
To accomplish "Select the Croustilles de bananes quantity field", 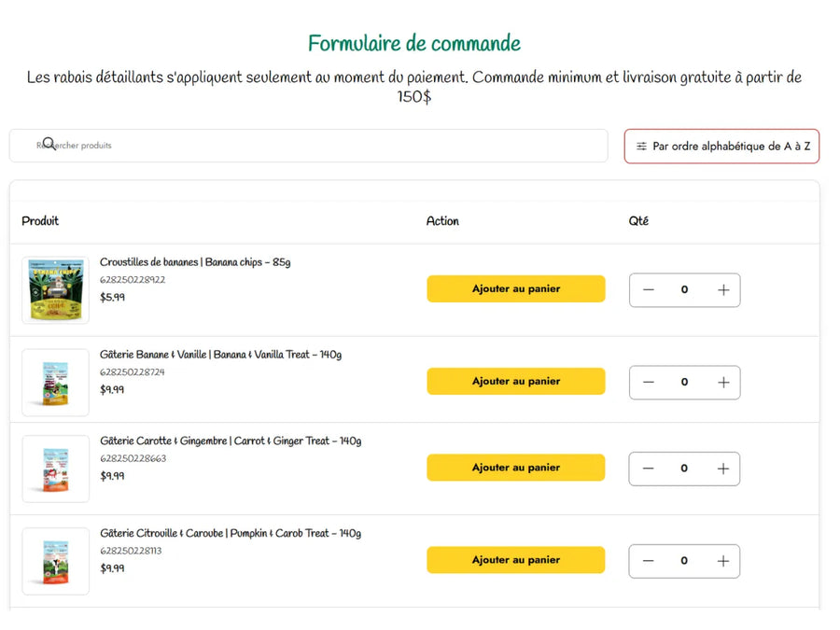I will tap(684, 290).
